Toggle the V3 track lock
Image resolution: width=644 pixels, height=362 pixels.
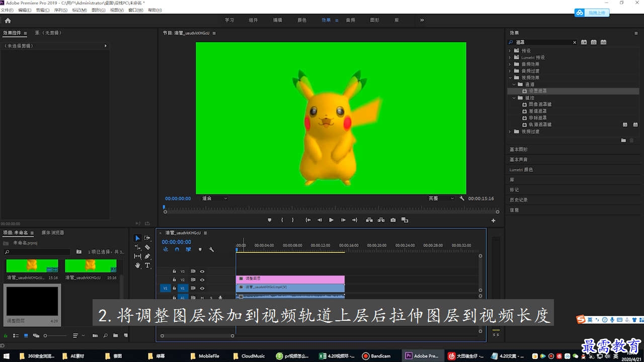click(x=174, y=271)
